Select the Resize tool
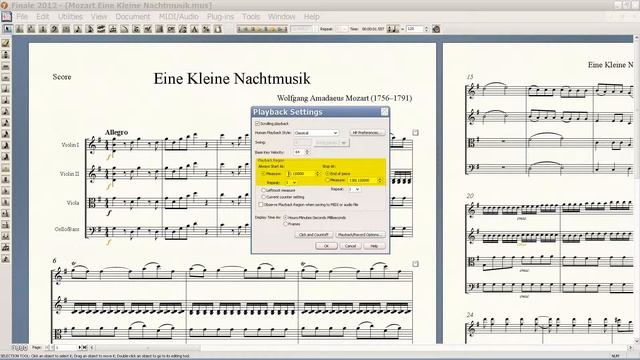 pos(206,29)
